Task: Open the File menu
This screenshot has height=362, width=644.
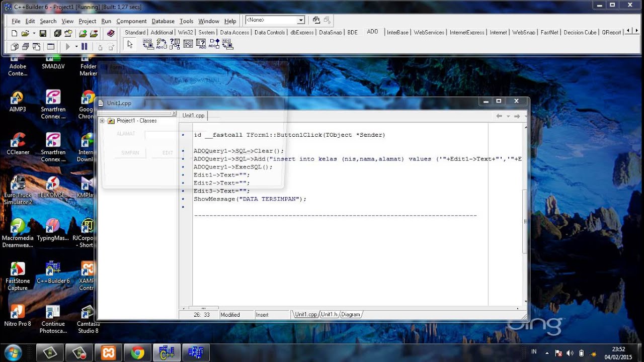Action: [16, 21]
